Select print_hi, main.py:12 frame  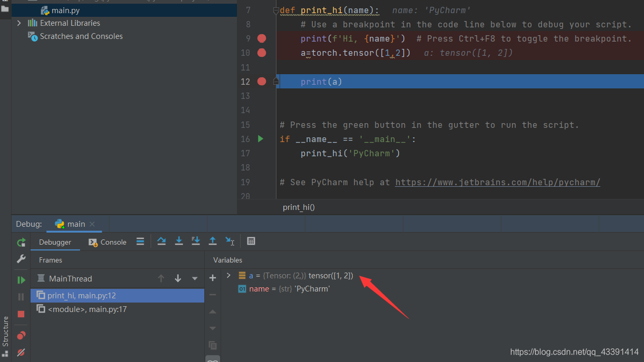pos(117,296)
